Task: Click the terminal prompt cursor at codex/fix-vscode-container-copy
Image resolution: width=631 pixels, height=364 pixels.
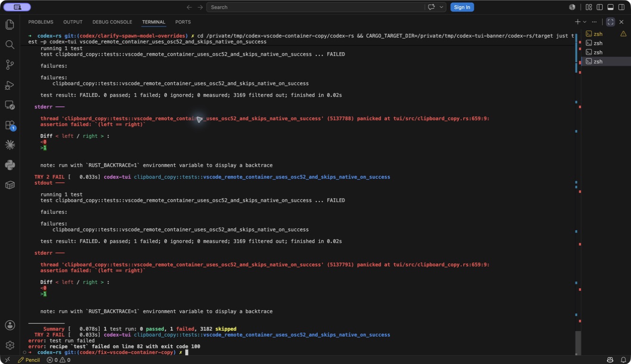Action: [x=187, y=353]
